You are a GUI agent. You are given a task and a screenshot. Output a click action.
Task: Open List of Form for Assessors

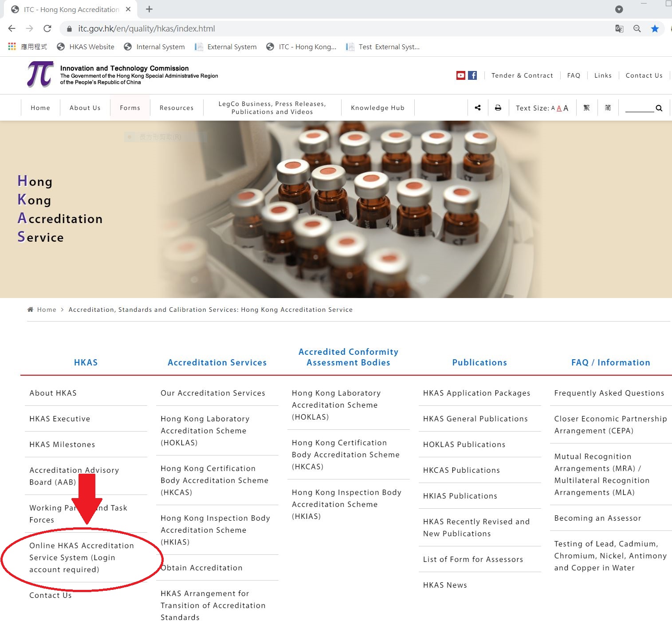pyautogui.click(x=473, y=559)
